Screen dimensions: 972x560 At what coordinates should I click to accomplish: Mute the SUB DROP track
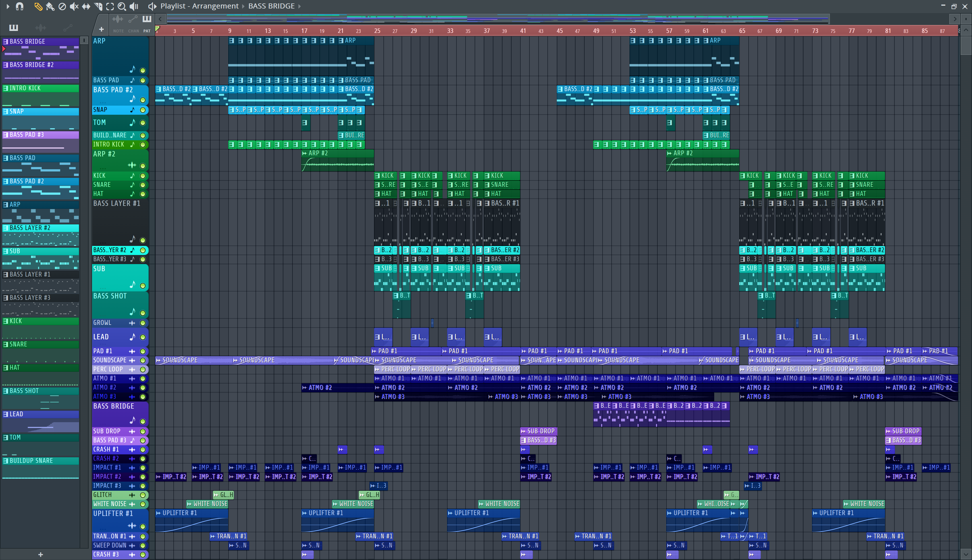coord(143,432)
